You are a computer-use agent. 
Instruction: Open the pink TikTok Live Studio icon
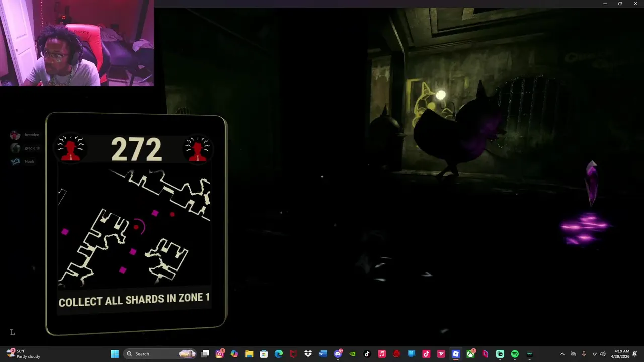click(x=426, y=354)
